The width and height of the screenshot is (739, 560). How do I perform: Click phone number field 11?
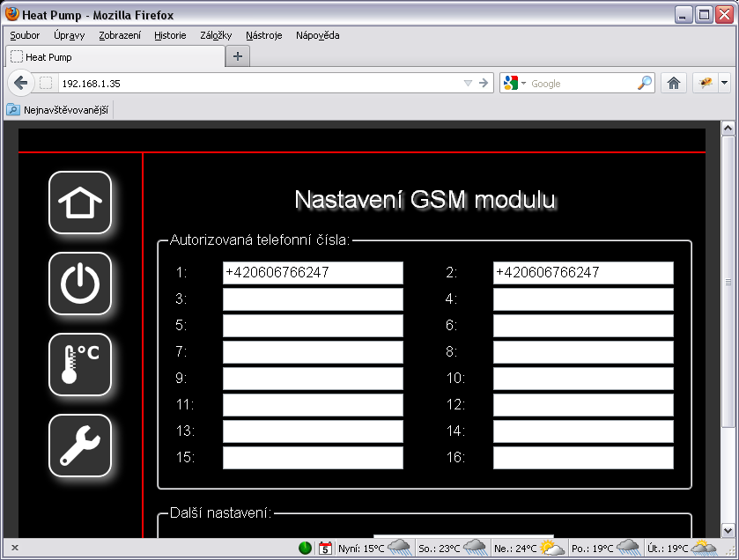click(313, 404)
